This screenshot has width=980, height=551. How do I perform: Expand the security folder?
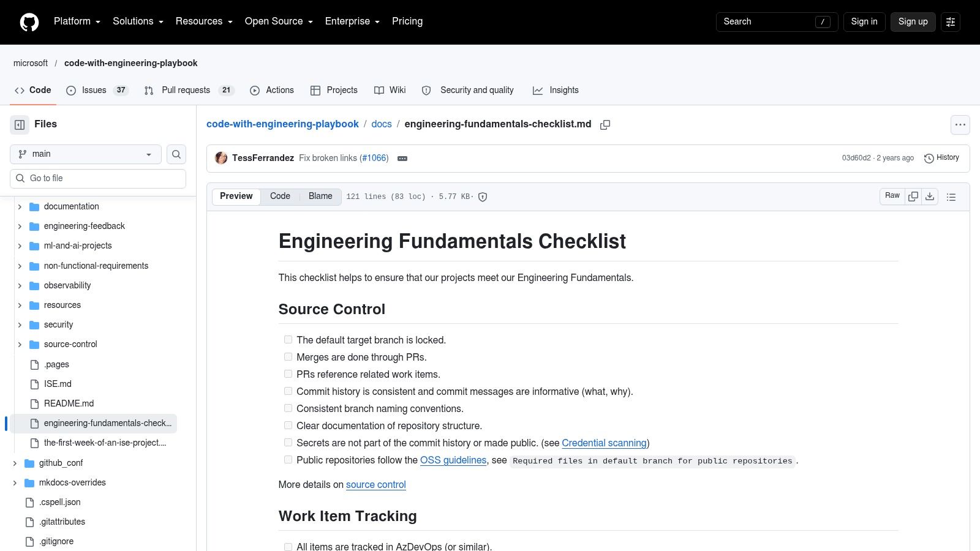tap(20, 325)
